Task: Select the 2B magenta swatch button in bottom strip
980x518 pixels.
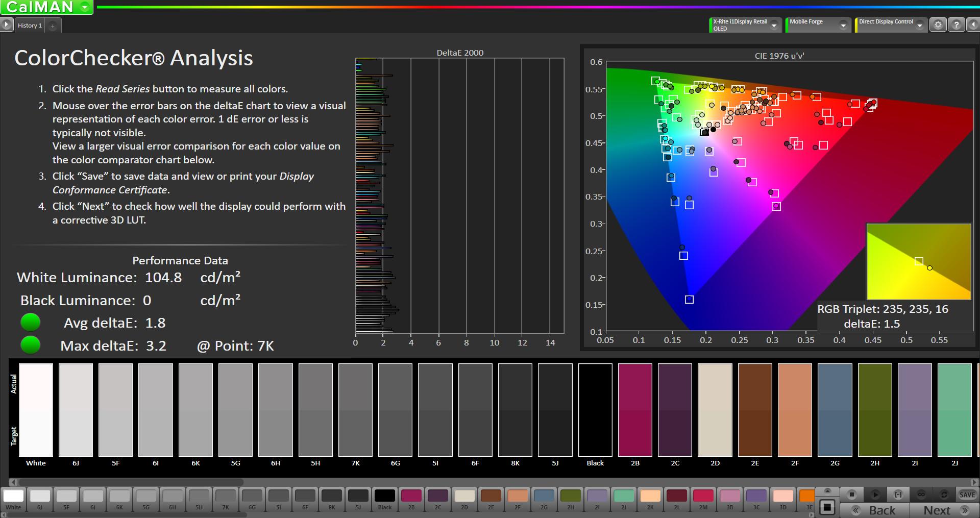Action: click(411, 500)
